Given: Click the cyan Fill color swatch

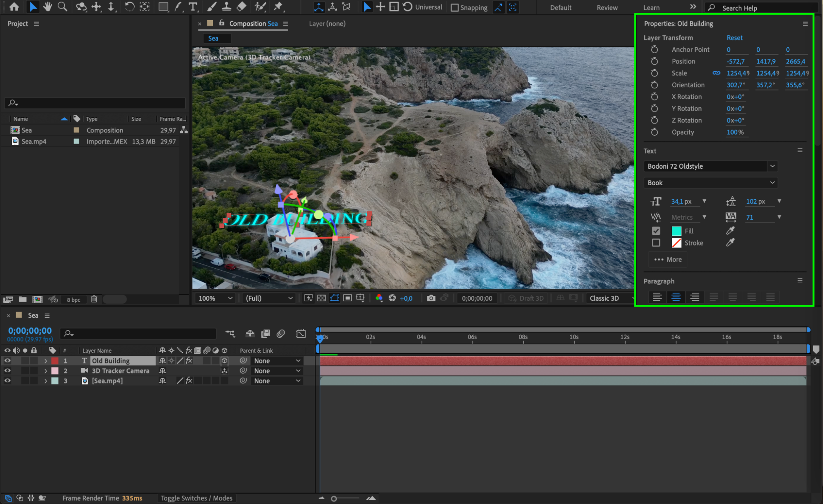Looking at the screenshot, I should pyautogui.click(x=676, y=231).
